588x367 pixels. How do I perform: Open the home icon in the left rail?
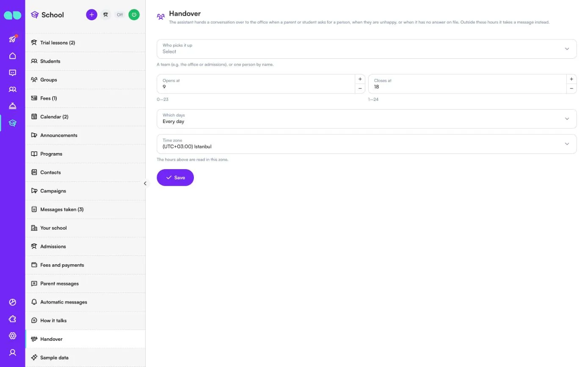(x=13, y=56)
